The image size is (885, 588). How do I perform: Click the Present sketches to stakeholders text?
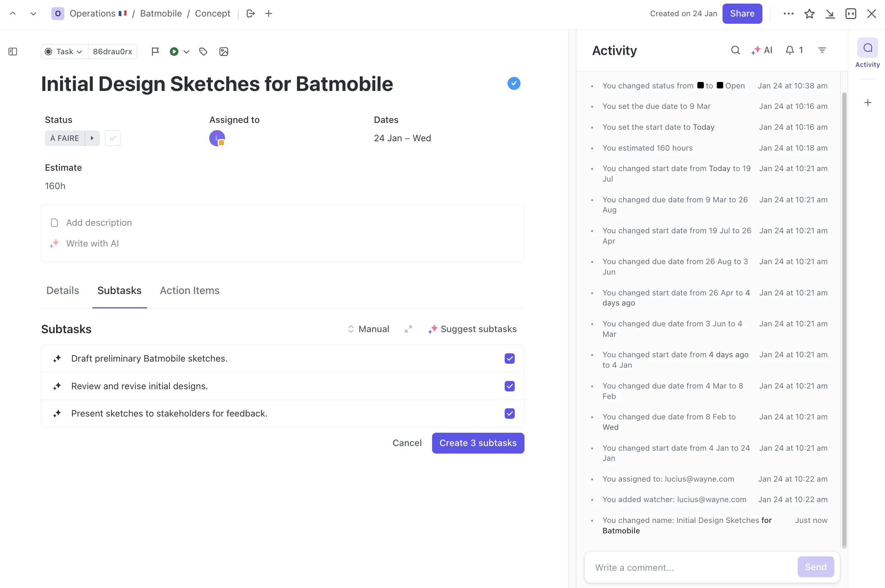[x=169, y=413]
